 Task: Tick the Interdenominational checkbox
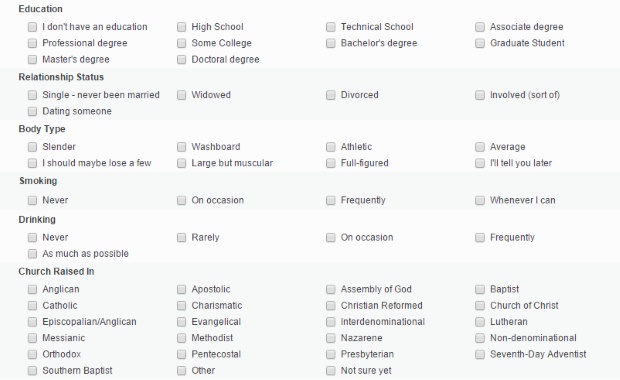(331, 322)
